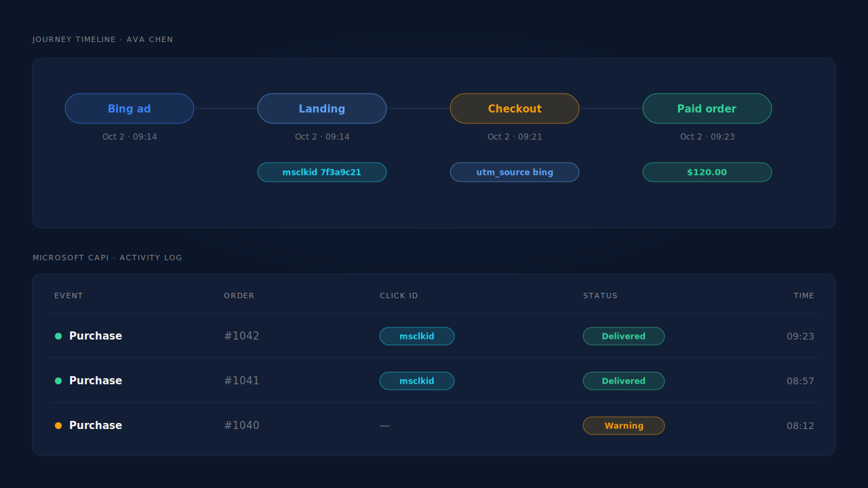Select the Paid order journey step

707,108
